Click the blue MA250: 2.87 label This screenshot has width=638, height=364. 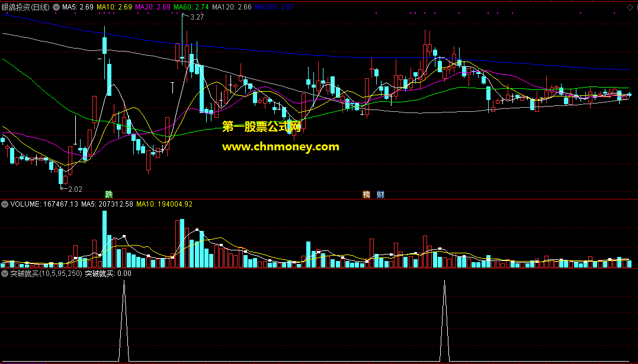click(x=274, y=7)
